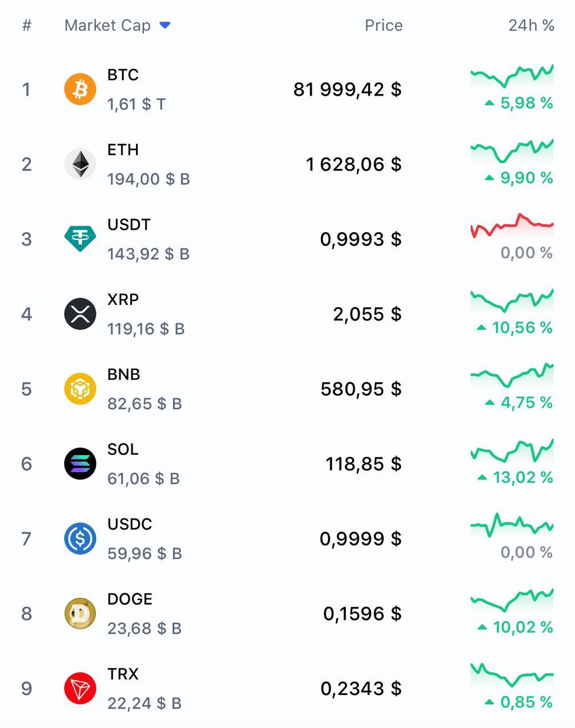Sort by Market Cap column header
Viewport: 575px width, 728px height.
(x=107, y=26)
